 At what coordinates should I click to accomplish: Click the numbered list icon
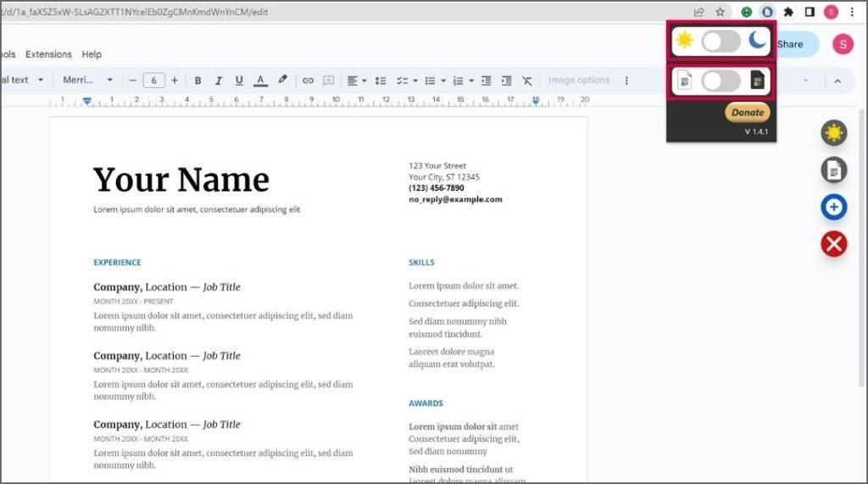tap(459, 81)
